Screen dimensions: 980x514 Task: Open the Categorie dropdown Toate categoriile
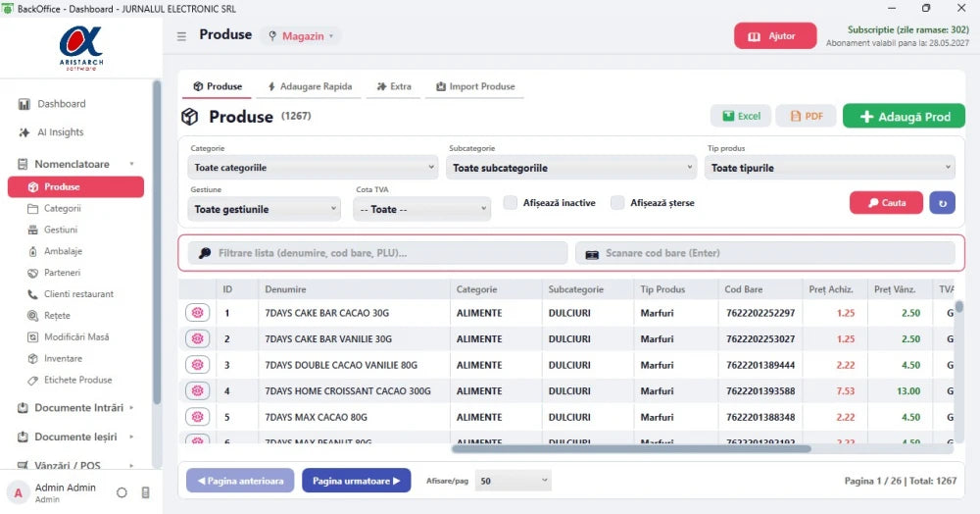coord(314,168)
